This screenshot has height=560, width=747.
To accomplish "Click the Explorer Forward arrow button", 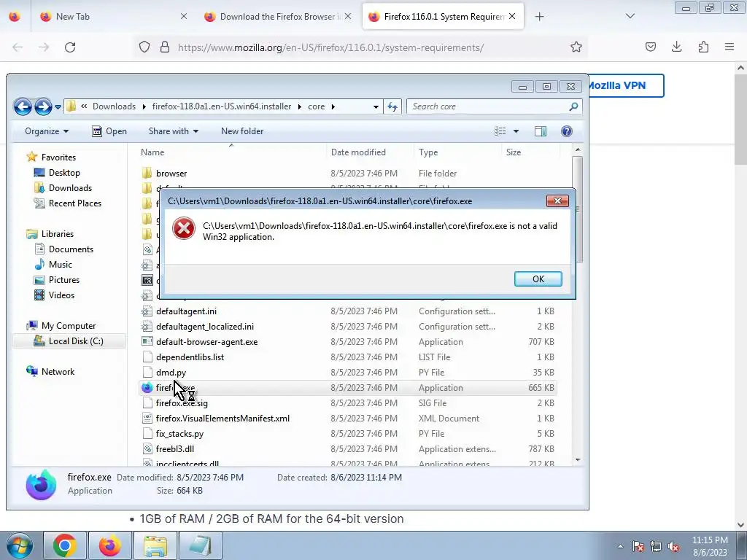I will point(43,106).
